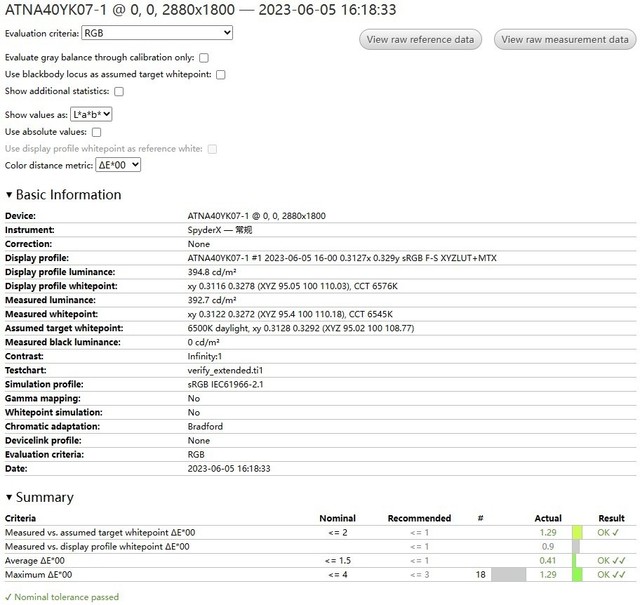Viewport: 640px width, 605px height.
Task: Open the Show values as L*a*b* dropdown
Action: click(x=91, y=115)
